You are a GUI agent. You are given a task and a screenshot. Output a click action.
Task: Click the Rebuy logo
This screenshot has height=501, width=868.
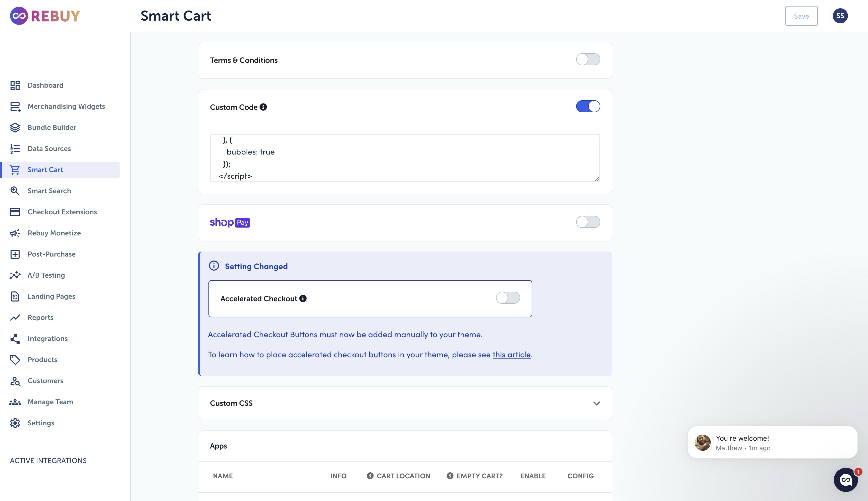tap(45, 16)
